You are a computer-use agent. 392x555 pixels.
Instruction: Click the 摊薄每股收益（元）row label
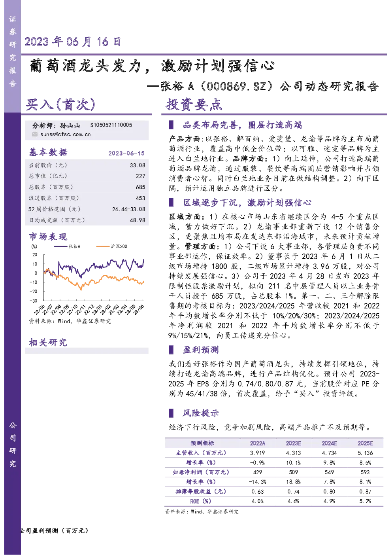click(201, 491)
